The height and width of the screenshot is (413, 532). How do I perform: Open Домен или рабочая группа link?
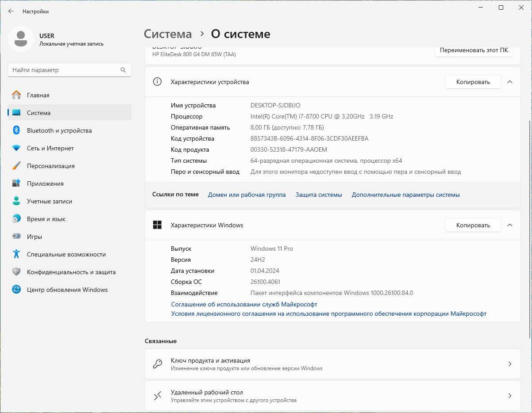[247, 195]
